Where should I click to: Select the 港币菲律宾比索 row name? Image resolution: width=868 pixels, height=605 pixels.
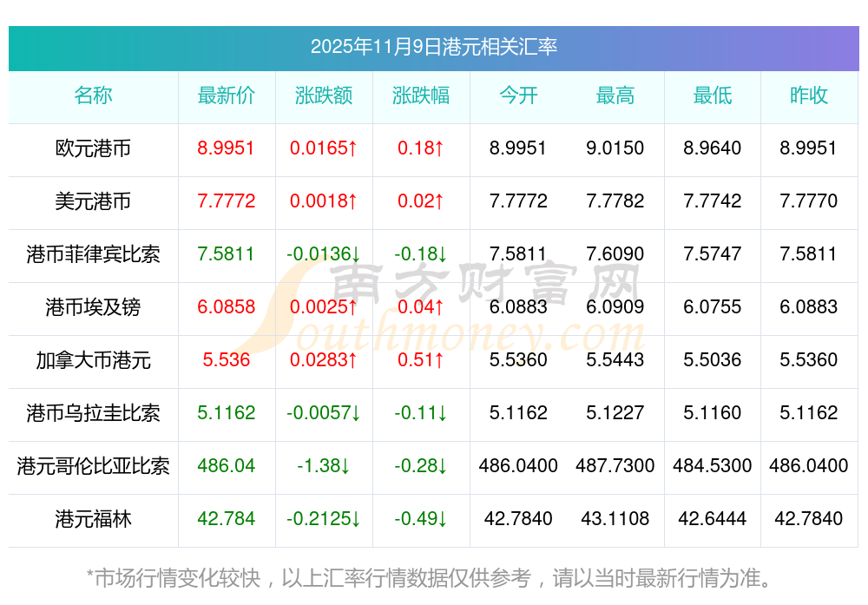93,254
